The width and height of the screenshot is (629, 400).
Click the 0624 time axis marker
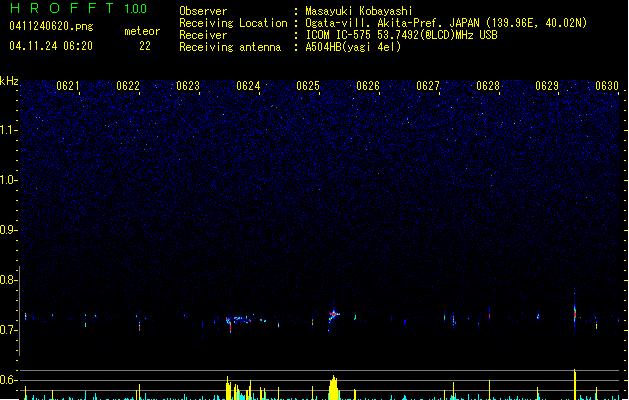click(x=248, y=86)
